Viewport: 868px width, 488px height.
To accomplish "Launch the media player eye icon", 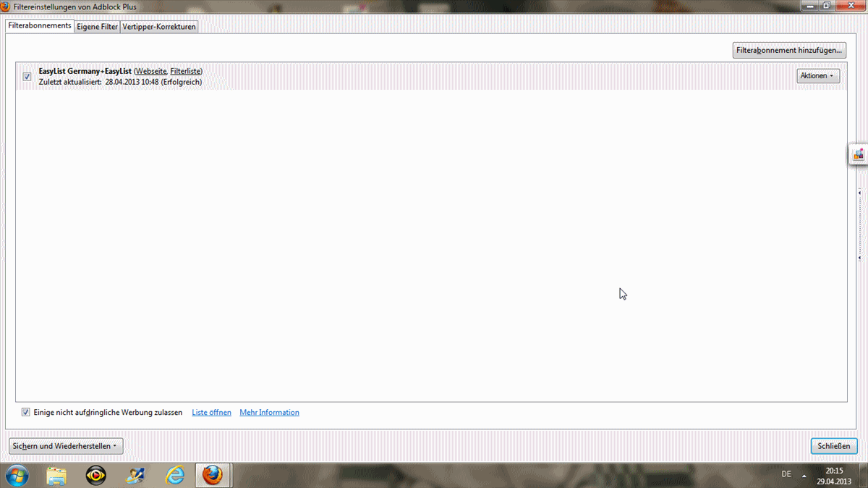I will pyautogui.click(x=95, y=475).
